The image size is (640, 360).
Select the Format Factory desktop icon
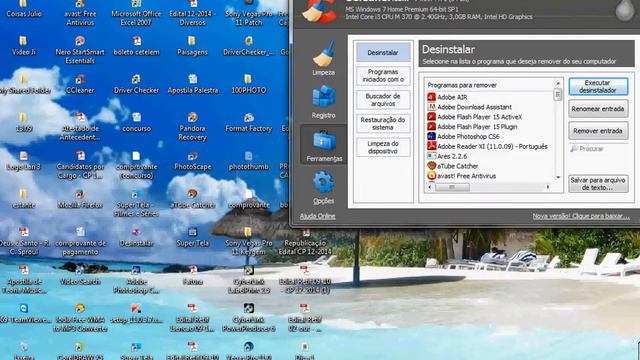[249, 122]
